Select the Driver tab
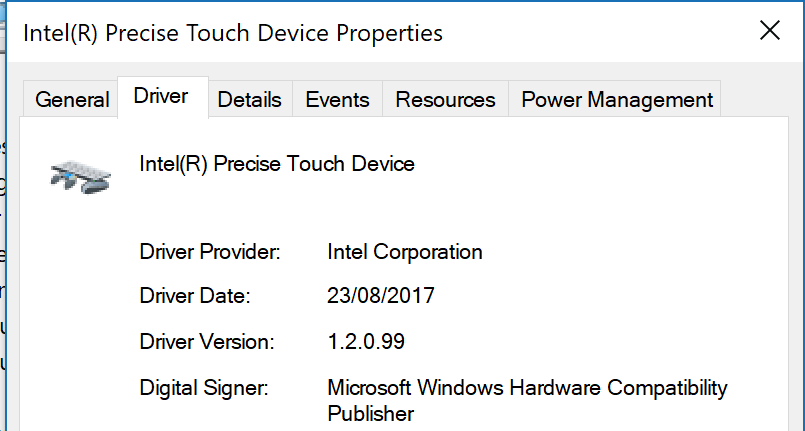Screen dimensions: 805x431 (163, 97)
